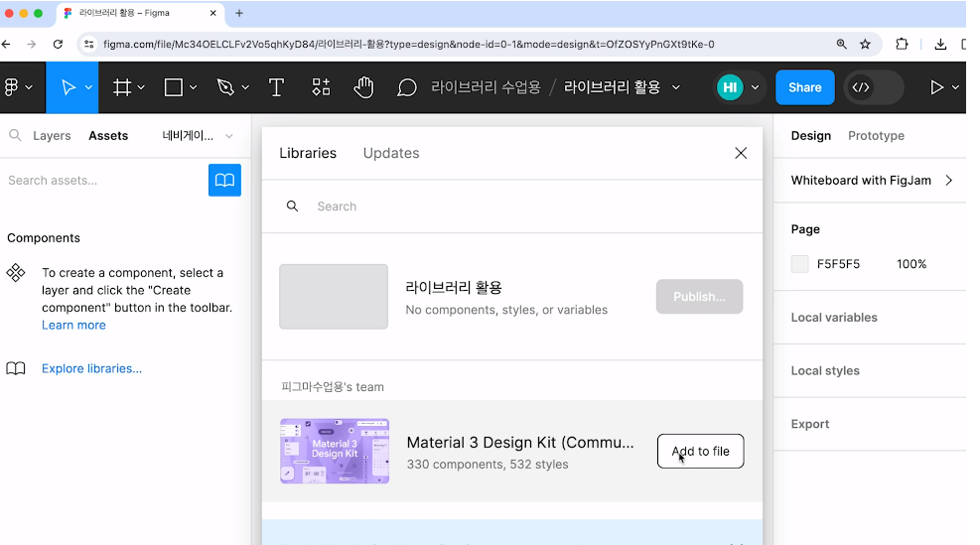Screen dimensions: 980x545
Task: Open Local styles section
Action: (825, 370)
